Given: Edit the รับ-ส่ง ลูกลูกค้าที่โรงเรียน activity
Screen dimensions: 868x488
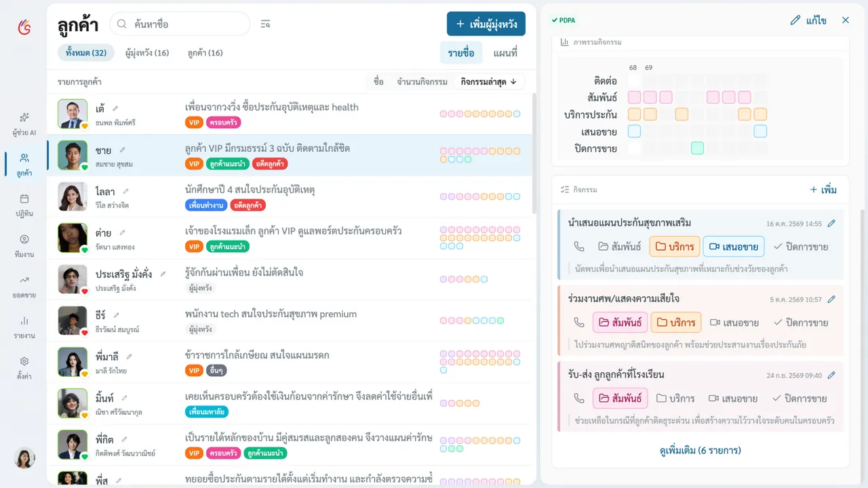Looking at the screenshot, I should [831, 375].
